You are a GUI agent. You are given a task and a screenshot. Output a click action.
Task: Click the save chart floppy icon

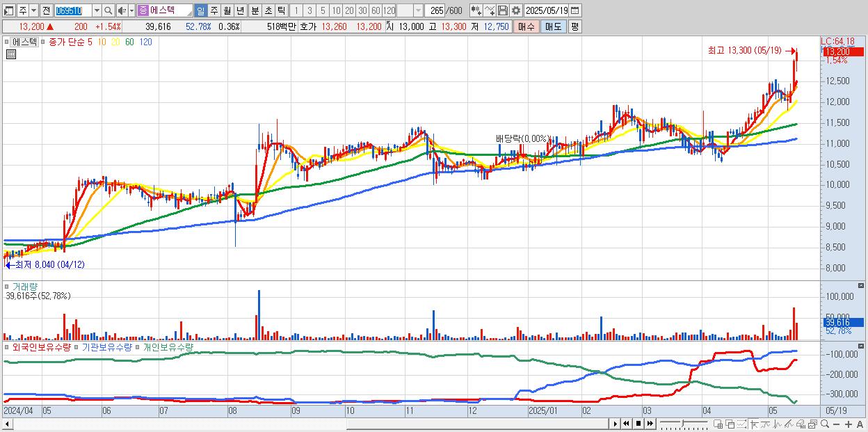pyautogui.click(x=503, y=10)
